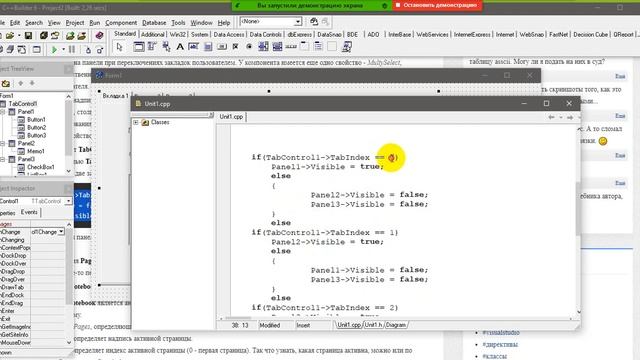Click the Object Inspector vertical scrollbar
Screen dimensions: 640x360
point(69,284)
